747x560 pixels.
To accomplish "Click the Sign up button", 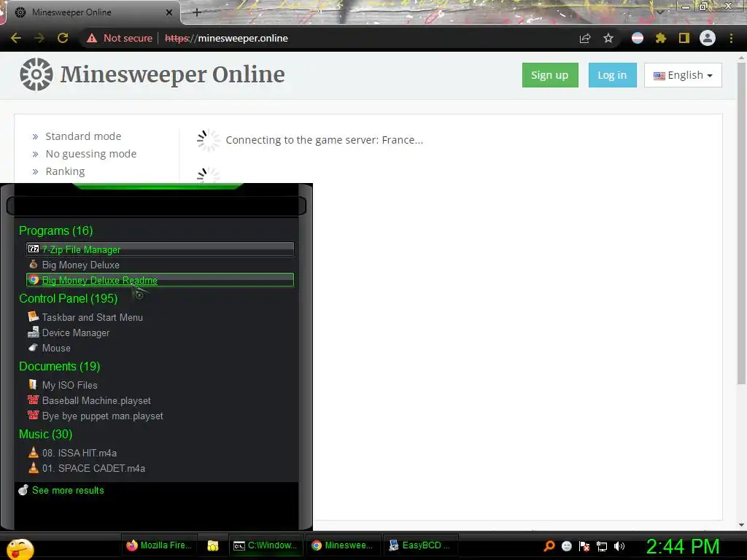I will coord(550,75).
